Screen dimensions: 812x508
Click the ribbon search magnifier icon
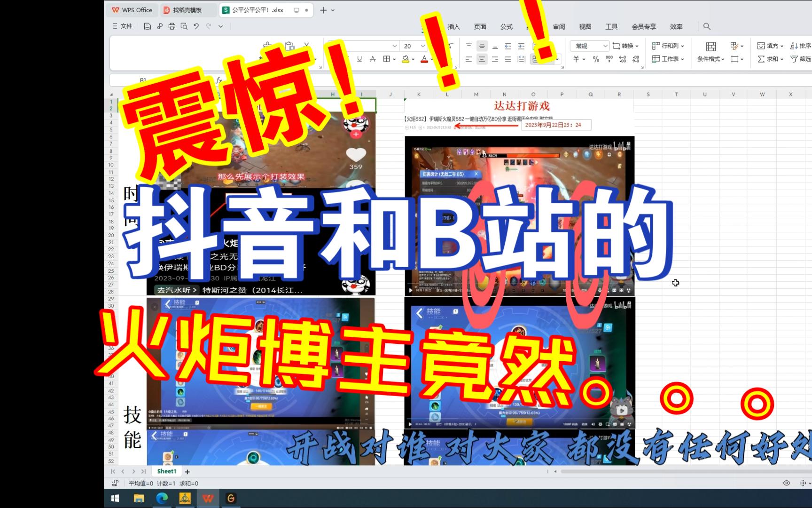pos(707,27)
